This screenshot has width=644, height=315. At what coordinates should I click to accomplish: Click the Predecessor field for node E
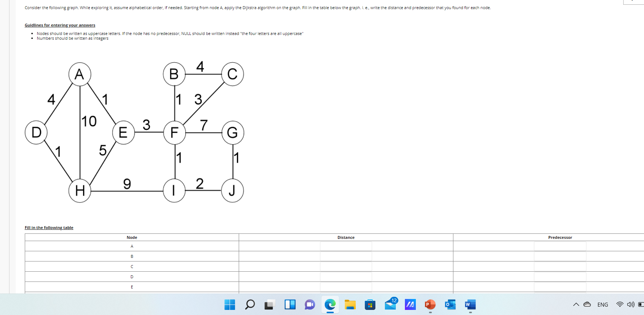point(560,287)
